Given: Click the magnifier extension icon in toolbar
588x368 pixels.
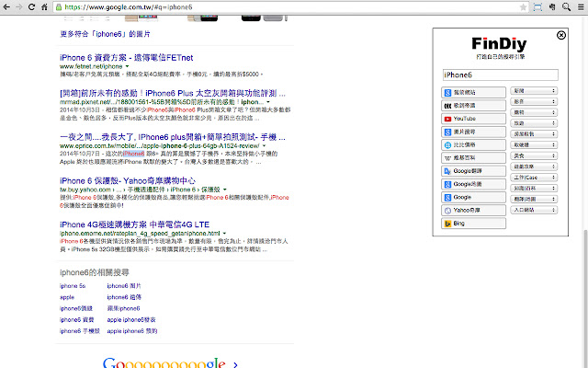Looking at the screenshot, I should click(566, 6).
